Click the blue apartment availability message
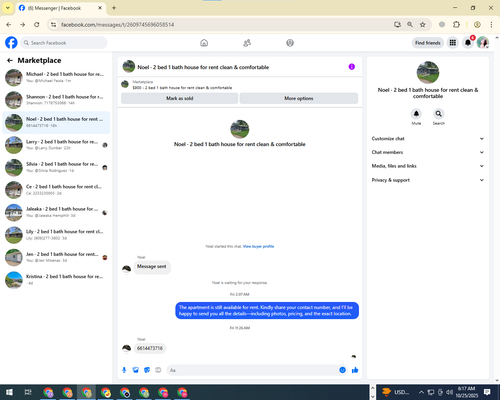Screen dimensions: 500x400 tap(267, 311)
